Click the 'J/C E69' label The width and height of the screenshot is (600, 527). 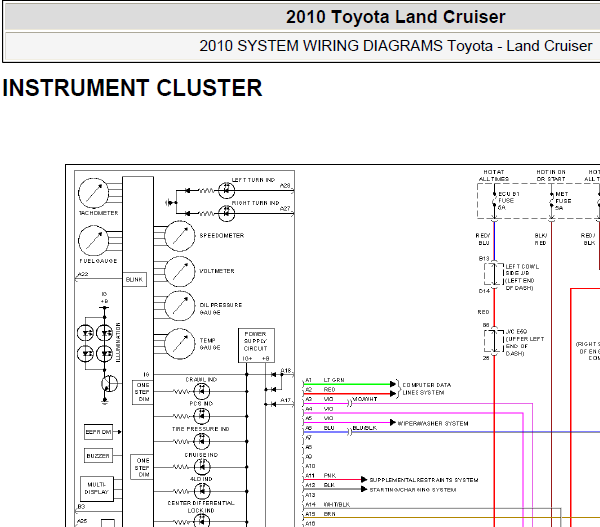click(x=516, y=331)
